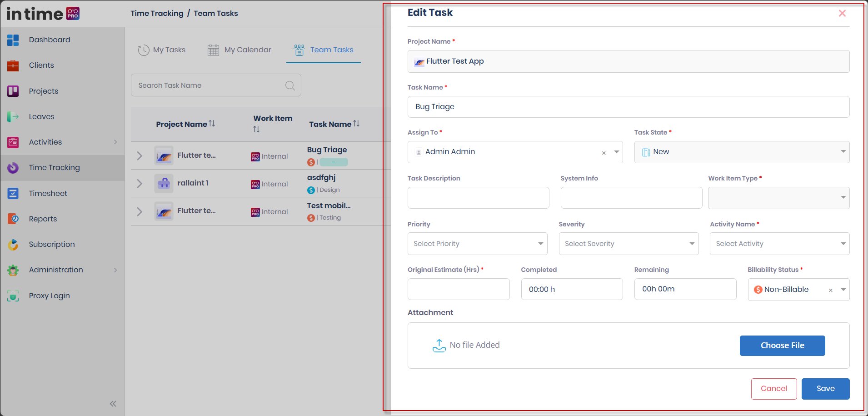The height and width of the screenshot is (416, 868).
Task: Collapse the sidebar with double-chevron icon
Action: (x=113, y=404)
